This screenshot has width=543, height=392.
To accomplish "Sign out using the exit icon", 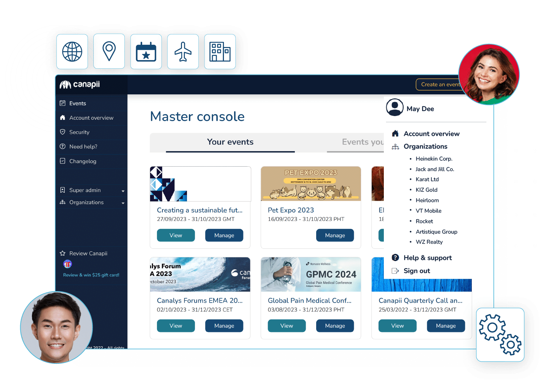I will (x=395, y=270).
